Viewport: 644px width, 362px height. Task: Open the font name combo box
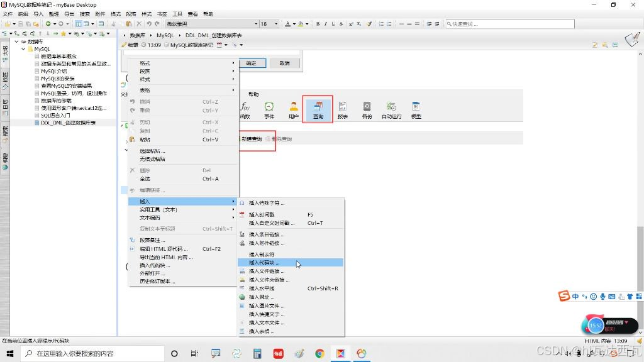[x=212, y=24]
